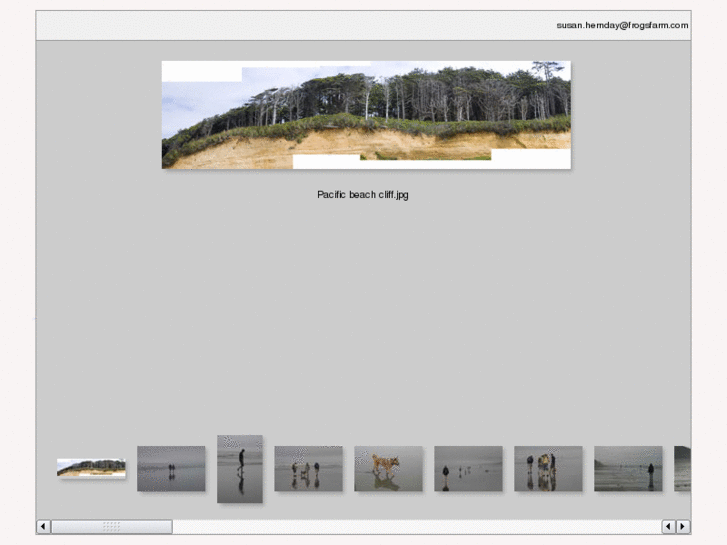Click the next-image arrow at the scrollbar's right end
Image resolution: width=727 pixels, height=545 pixels.
[x=682, y=526]
